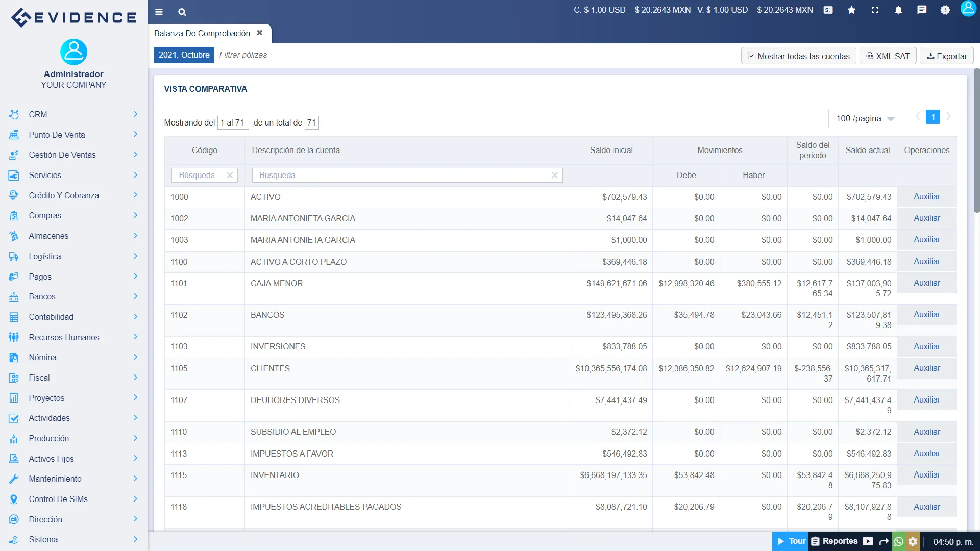Open the 100 /pagina dropdown
Image resolution: width=980 pixels, height=551 pixels.
tap(865, 118)
